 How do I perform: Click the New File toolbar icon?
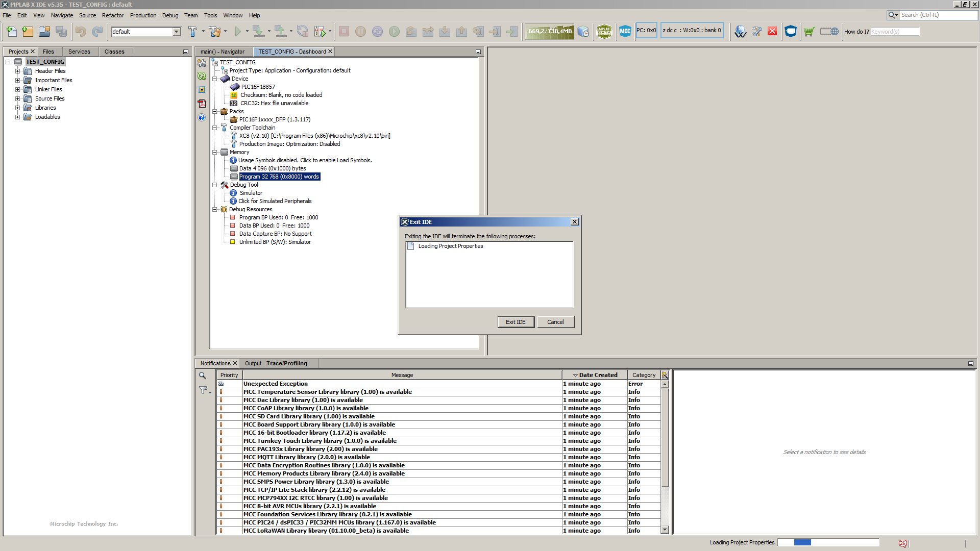11,32
